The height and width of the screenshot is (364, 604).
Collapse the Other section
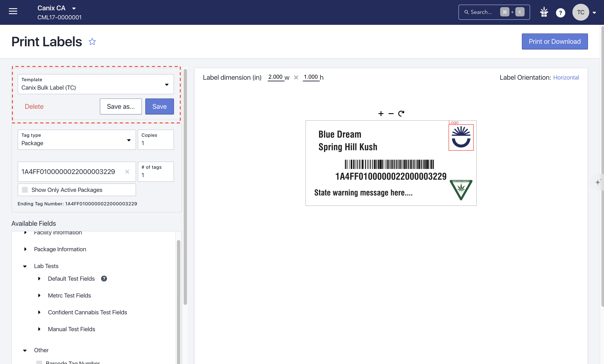25,351
